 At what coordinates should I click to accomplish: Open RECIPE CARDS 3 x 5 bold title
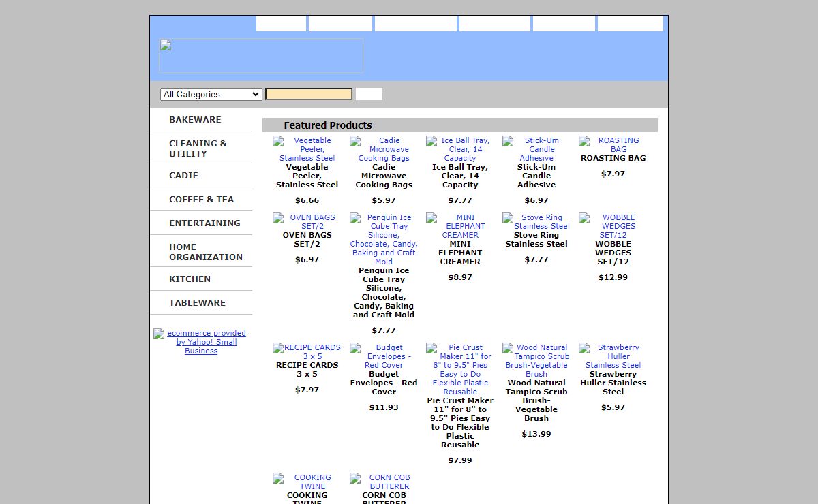click(307, 369)
